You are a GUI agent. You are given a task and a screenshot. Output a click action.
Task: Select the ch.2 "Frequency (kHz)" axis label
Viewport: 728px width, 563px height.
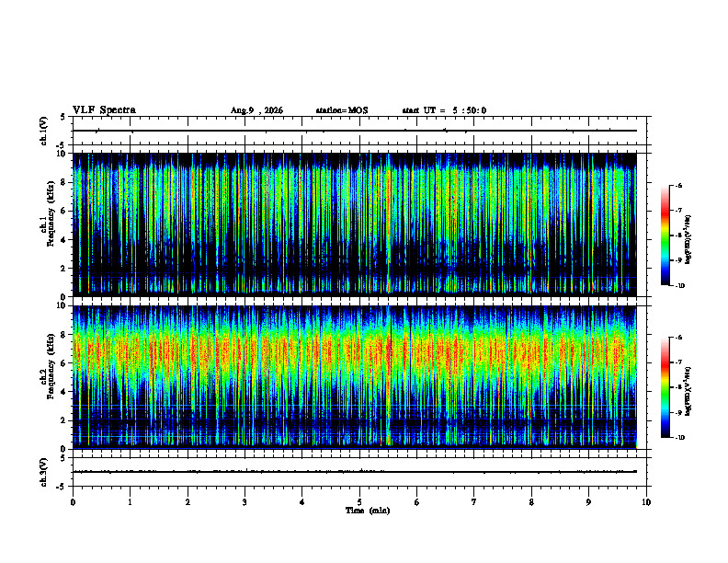click(x=51, y=366)
